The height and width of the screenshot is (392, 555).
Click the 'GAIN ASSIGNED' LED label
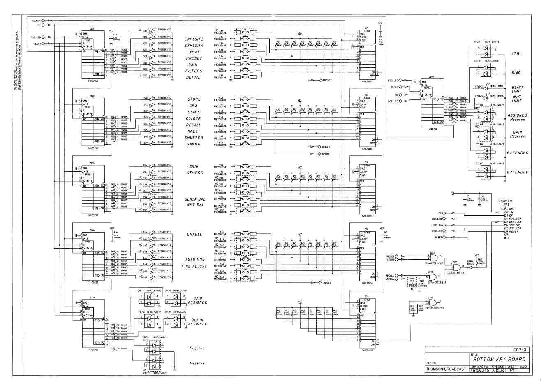tap(198, 300)
